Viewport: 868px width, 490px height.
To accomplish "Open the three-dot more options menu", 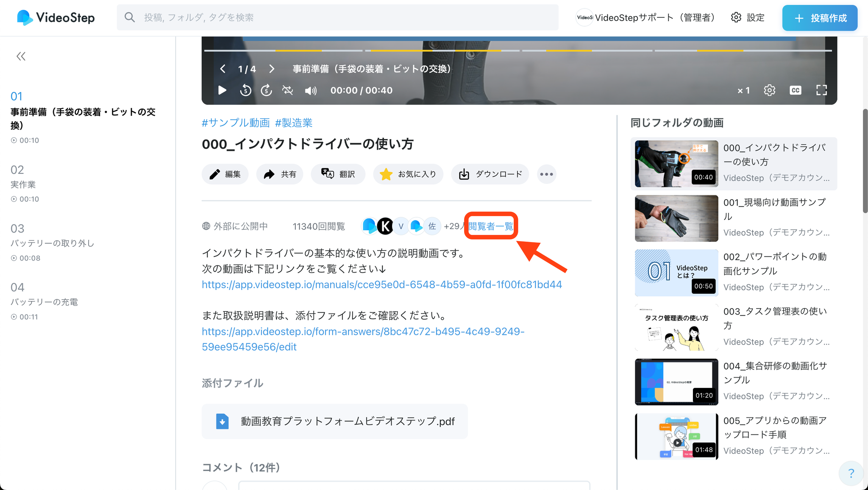I will (x=546, y=174).
